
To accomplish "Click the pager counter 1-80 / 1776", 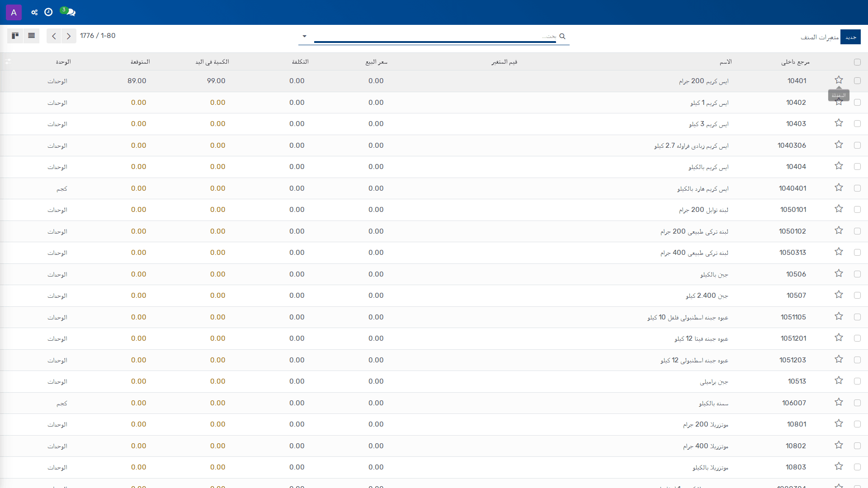I will [x=98, y=36].
